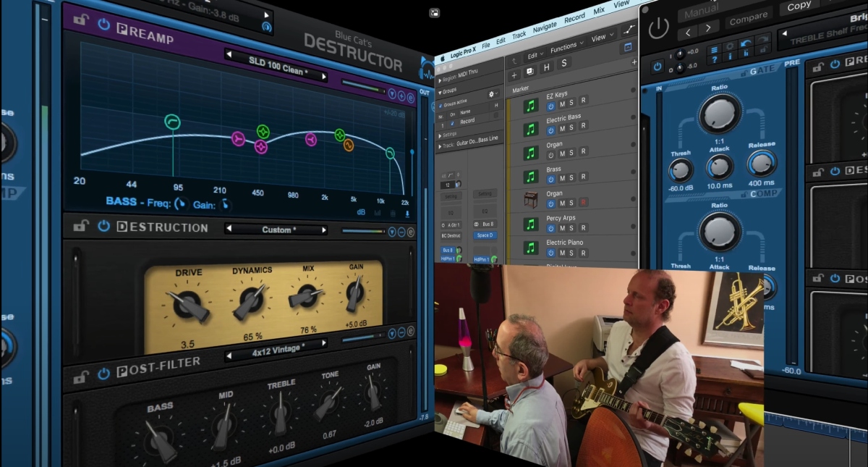Open the Navigate menu
Image resolution: width=868 pixels, height=467 pixels.
pos(545,26)
